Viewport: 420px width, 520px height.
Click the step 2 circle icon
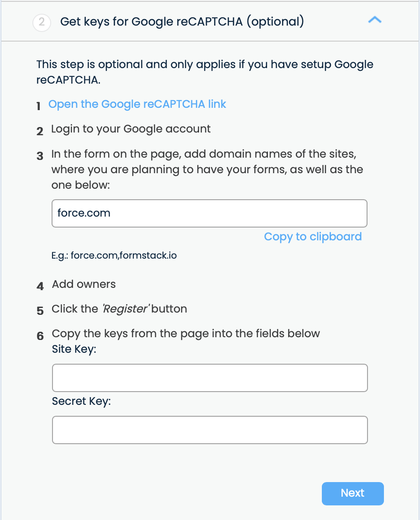point(42,22)
